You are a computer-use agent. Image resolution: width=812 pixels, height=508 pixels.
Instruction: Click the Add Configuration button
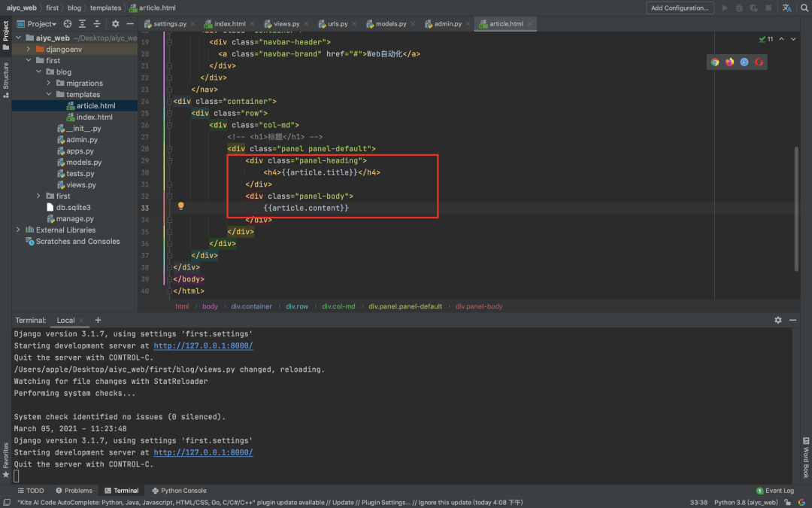[680, 8]
